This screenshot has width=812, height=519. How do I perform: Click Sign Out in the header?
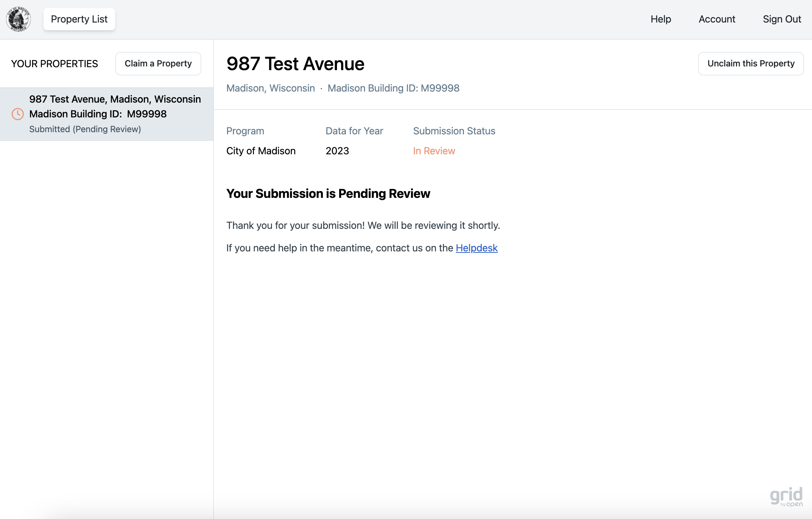(782, 19)
